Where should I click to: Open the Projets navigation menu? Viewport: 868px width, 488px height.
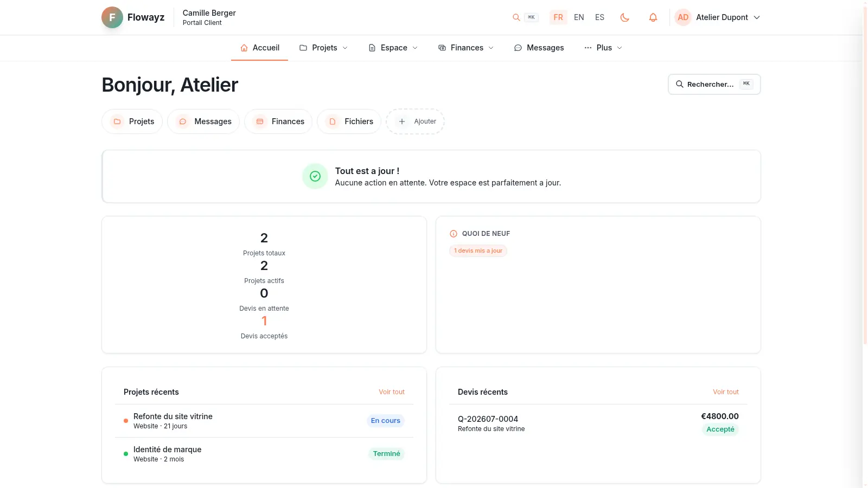coord(323,48)
